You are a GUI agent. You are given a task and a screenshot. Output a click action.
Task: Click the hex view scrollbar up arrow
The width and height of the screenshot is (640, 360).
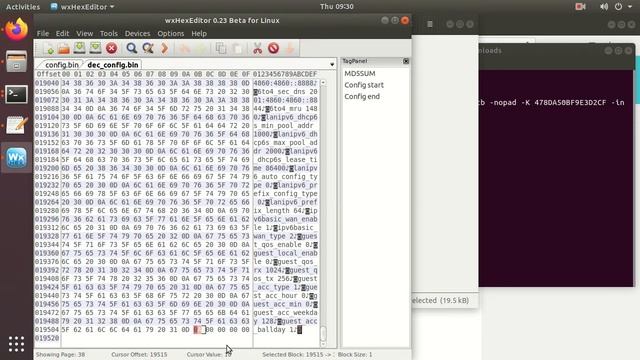pyautogui.click(x=323, y=83)
